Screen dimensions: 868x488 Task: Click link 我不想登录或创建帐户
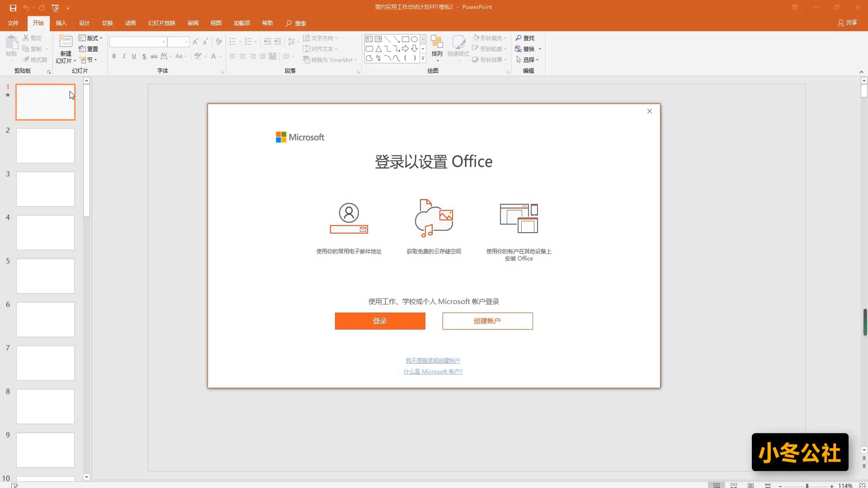pos(433,361)
